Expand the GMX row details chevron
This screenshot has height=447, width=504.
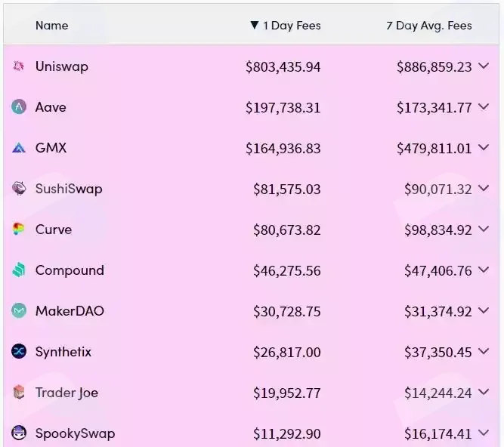coord(484,148)
